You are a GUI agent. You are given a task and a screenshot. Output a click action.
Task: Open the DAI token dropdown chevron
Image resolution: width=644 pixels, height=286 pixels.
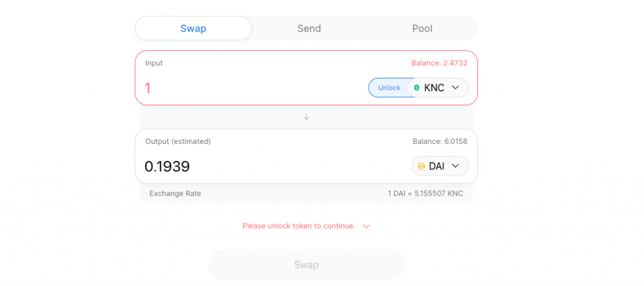pos(456,167)
